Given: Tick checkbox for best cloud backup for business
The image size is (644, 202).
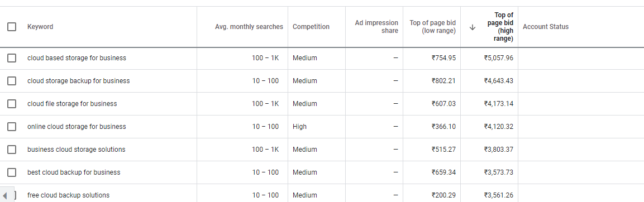Looking at the screenshot, I should tap(12, 172).
